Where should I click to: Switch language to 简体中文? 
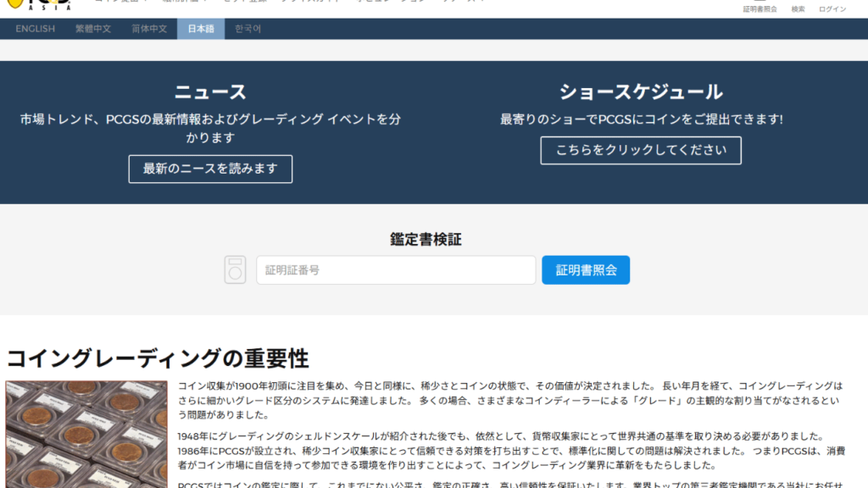point(149,29)
